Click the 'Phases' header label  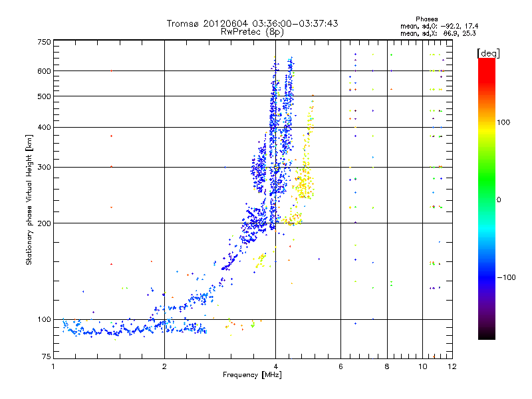[x=427, y=19]
